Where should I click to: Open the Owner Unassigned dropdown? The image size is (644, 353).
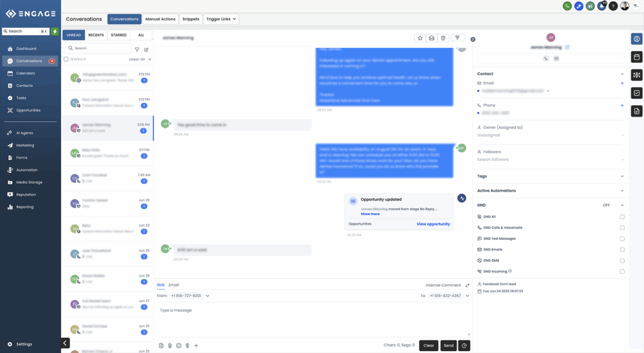point(551,135)
